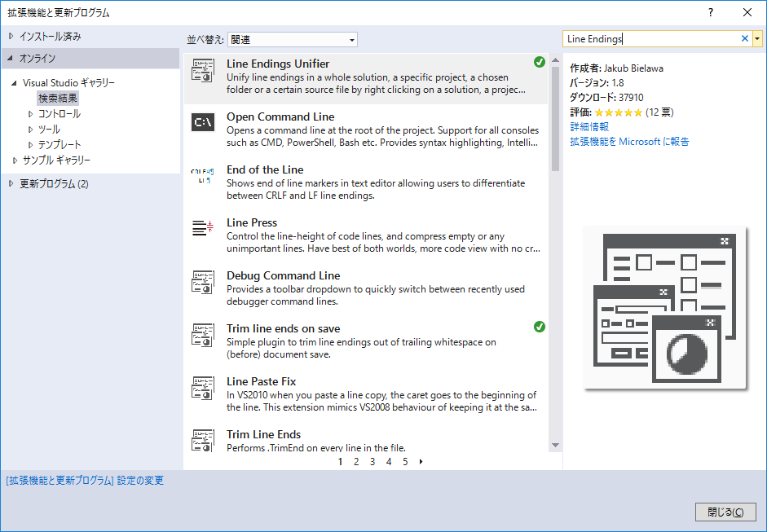The width and height of the screenshot is (767, 532).
Task: Click the results list scroll down arrow
Action: 555,445
